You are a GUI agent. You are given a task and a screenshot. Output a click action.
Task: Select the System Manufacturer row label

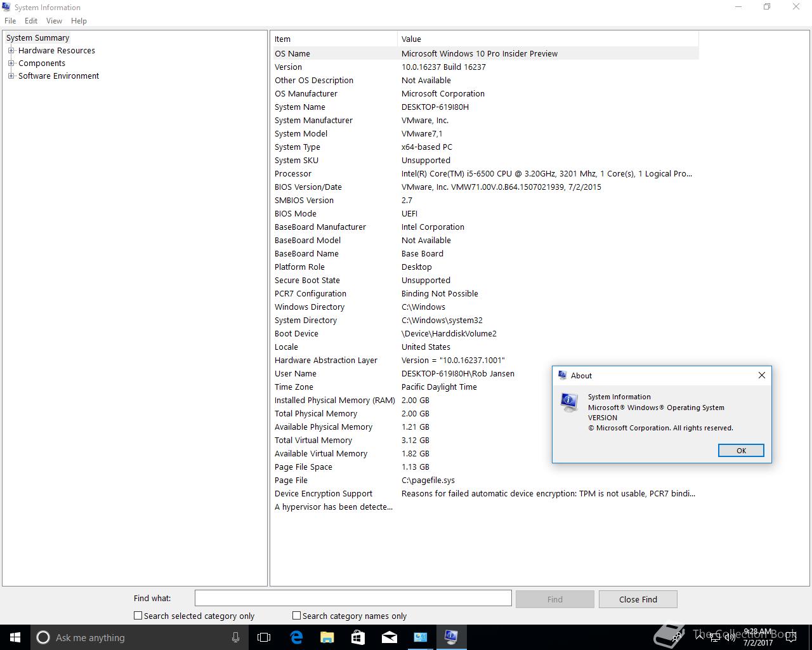(x=313, y=120)
